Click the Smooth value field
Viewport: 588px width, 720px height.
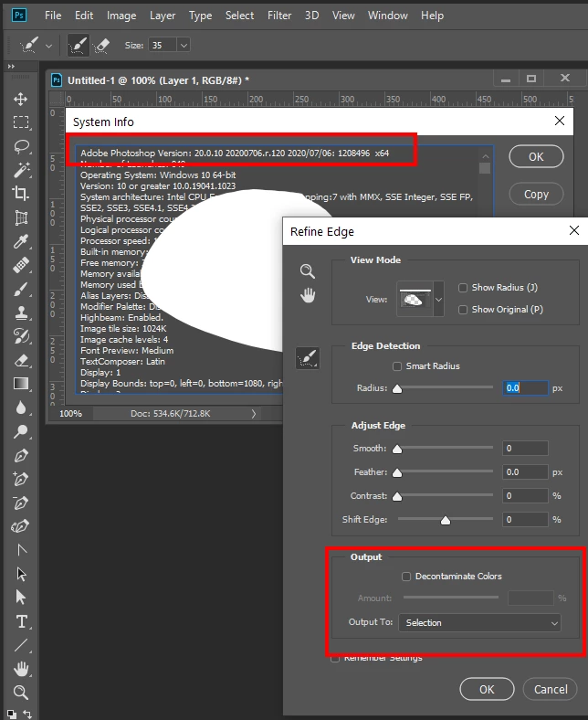(x=525, y=448)
